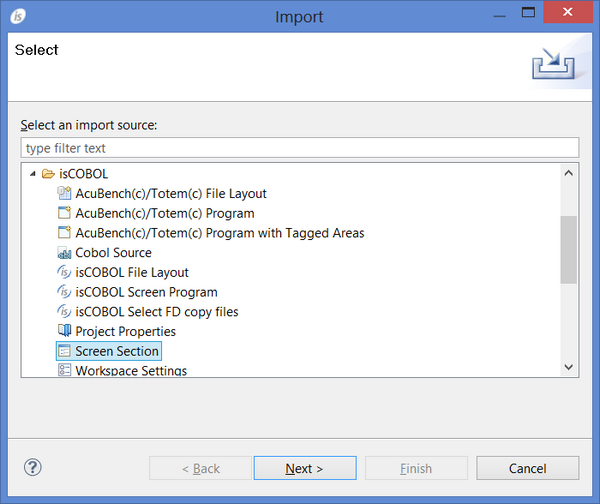Click the AcuBench/Totem Program icon
This screenshot has height=504, width=600.
coord(65,213)
